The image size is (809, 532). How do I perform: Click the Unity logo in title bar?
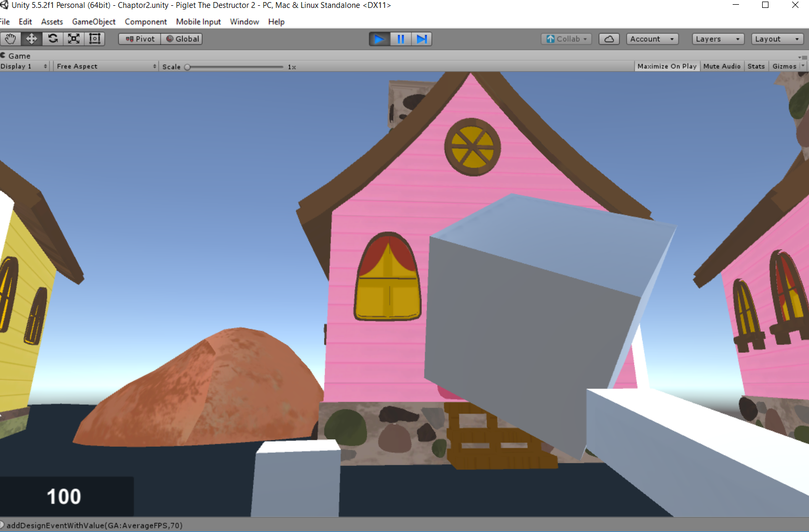(x=4, y=5)
